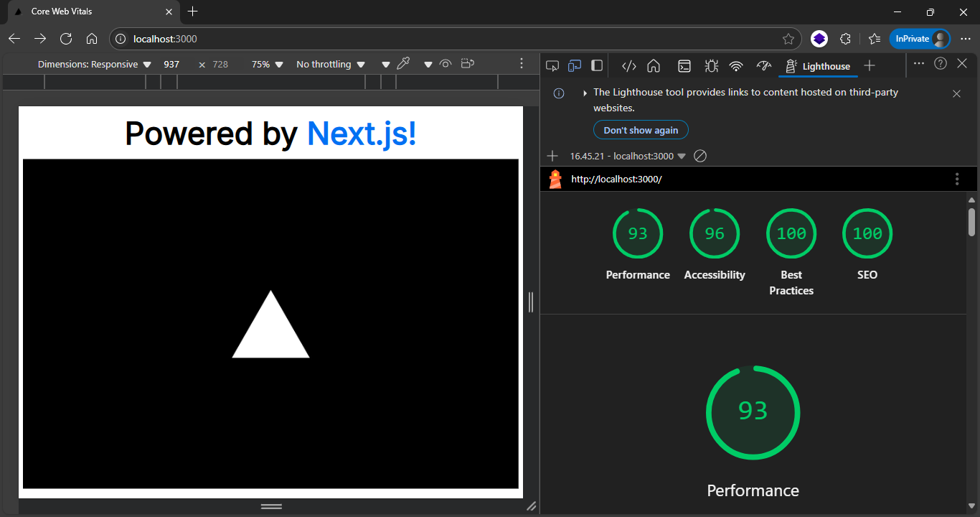The width and height of the screenshot is (980, 517).
Task: Click the Don't show again button
Action: [641, 130]
